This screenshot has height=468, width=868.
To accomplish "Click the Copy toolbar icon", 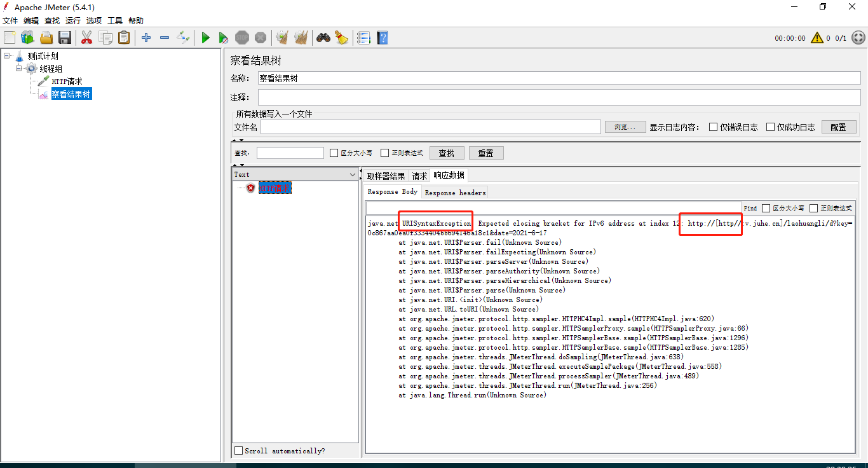I will pyautogui.click(x=105, y=38).
